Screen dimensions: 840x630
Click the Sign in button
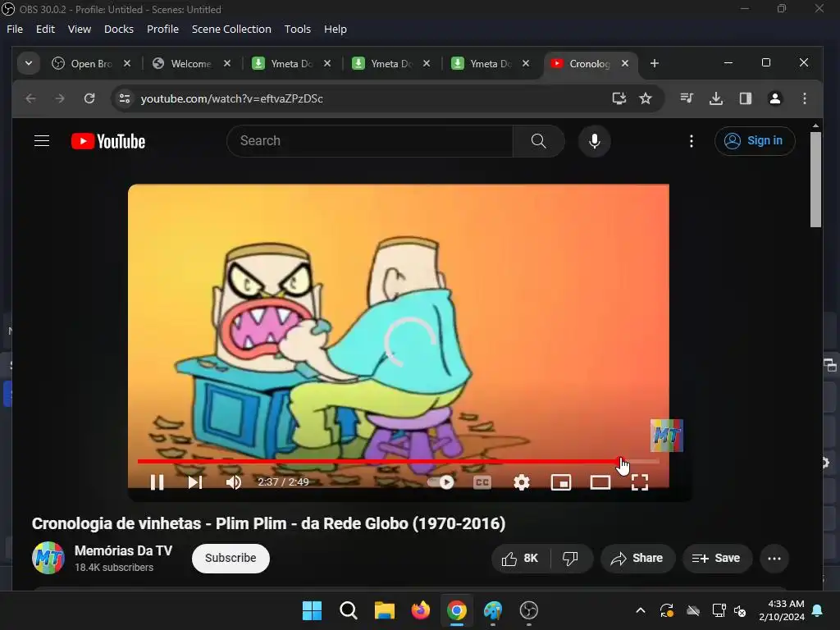(x=755, y=141)
